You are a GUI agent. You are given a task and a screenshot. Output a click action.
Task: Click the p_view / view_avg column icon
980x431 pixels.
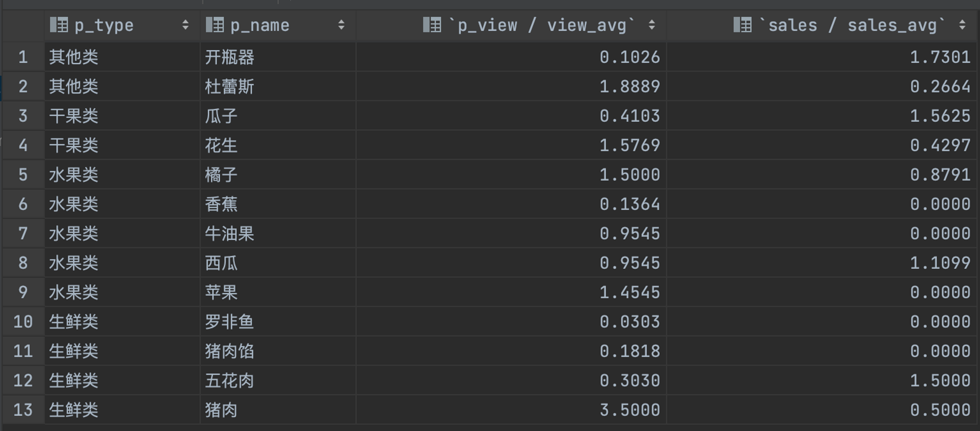coord(432,25)
